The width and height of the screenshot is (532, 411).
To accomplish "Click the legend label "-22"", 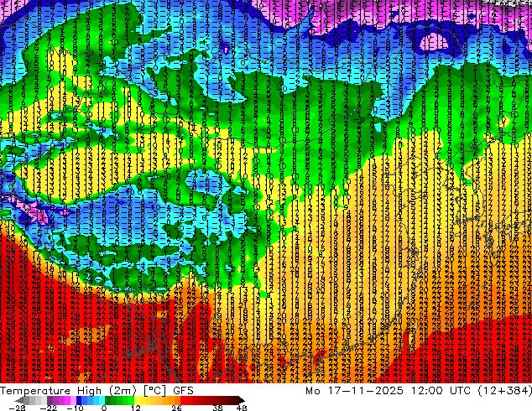I will pyautogui.click(x=48, y=408).
